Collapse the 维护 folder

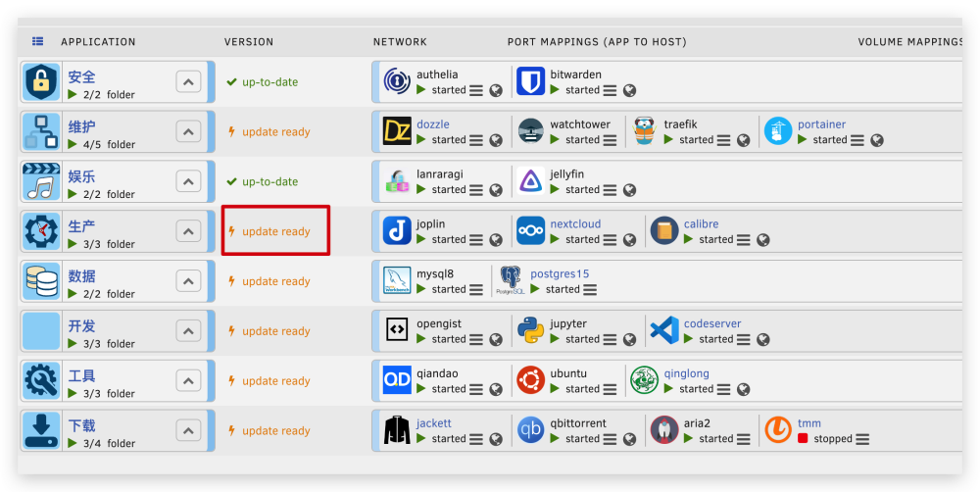pos(188,131)
